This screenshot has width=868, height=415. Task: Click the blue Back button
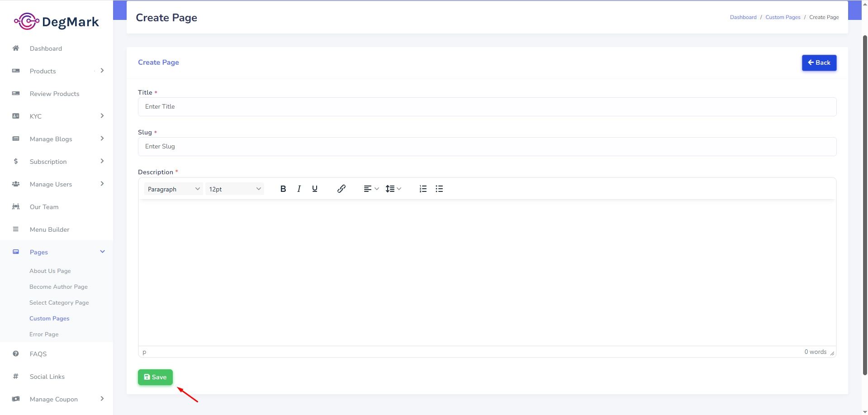819,62
